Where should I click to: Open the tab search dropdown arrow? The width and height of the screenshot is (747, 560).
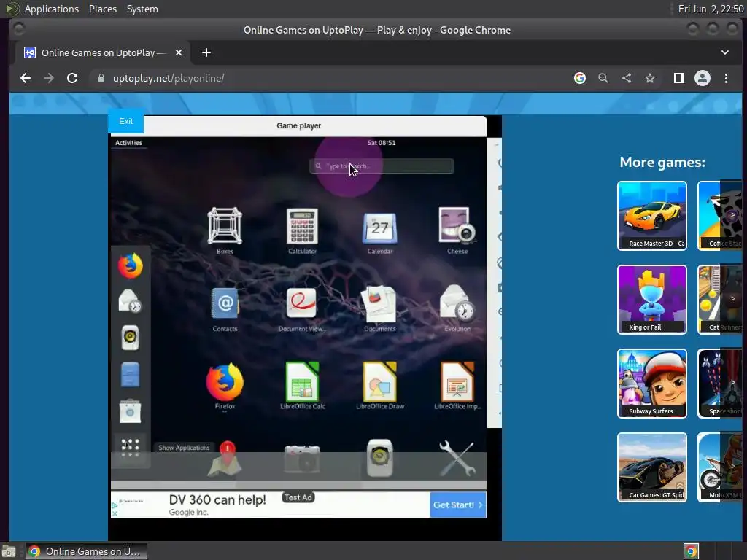(724, 52)
